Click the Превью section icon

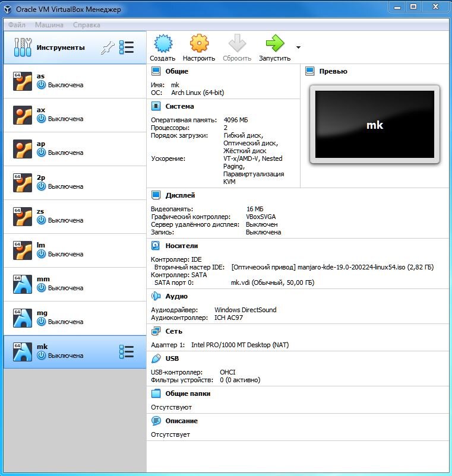310,71
